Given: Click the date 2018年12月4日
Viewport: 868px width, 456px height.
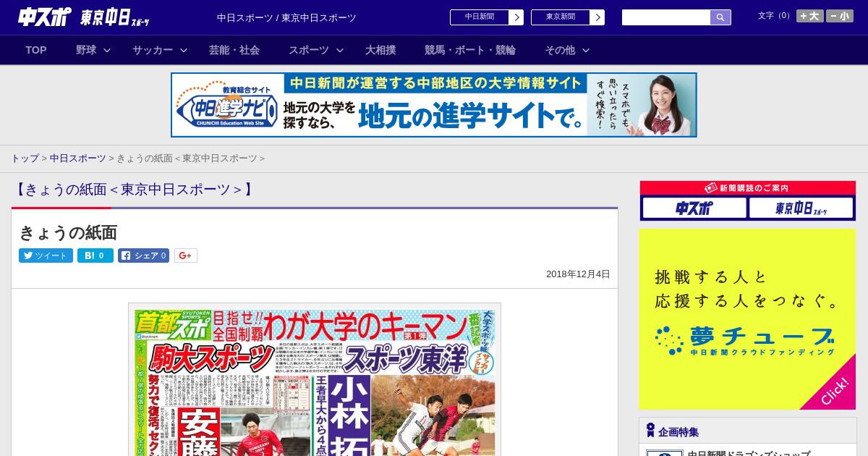Looking at the screenshot, I should click(578, 274).
